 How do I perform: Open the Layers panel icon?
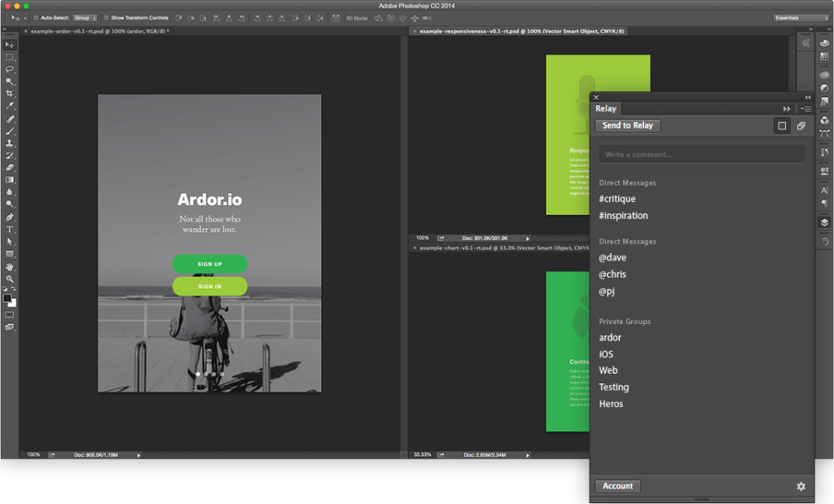824,222
